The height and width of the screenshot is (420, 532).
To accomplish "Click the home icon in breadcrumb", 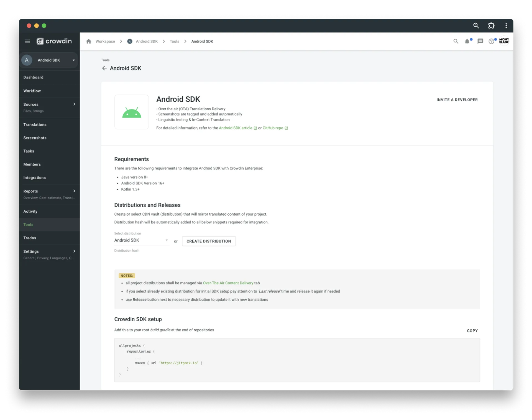I will tap(89, 41).
